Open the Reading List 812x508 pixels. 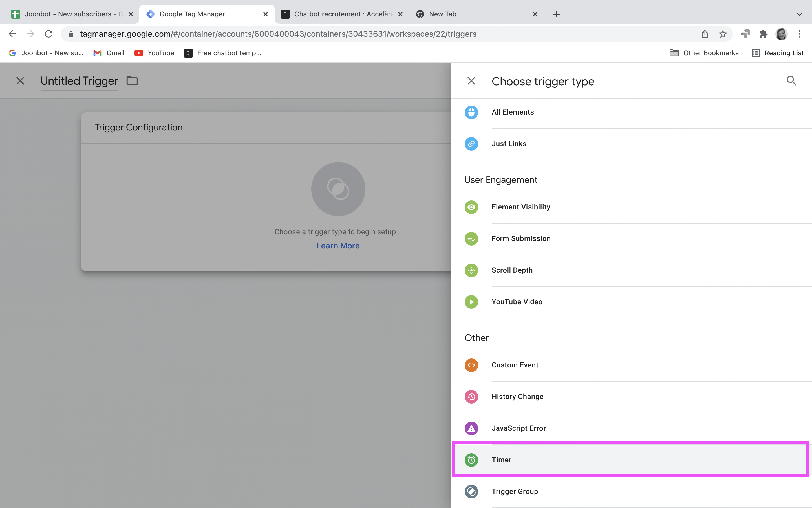pos(777,53)
